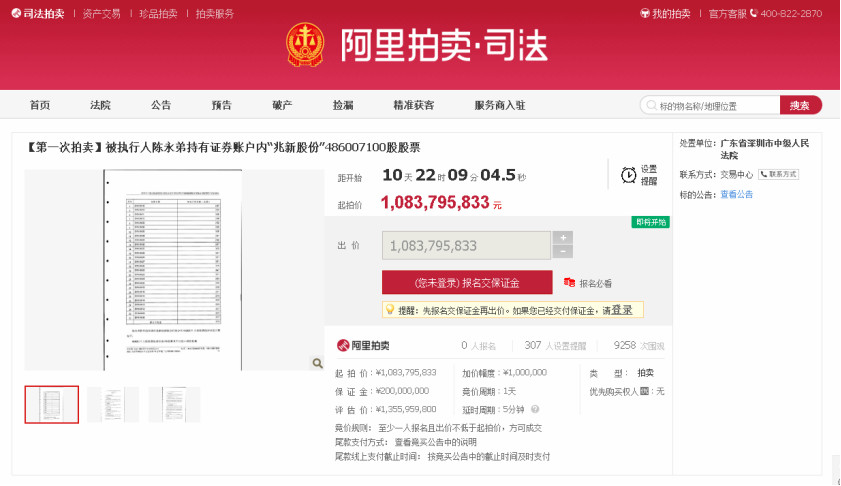Click the alarm clock reminder icon
841x486 pixels.
pos(628,175)
